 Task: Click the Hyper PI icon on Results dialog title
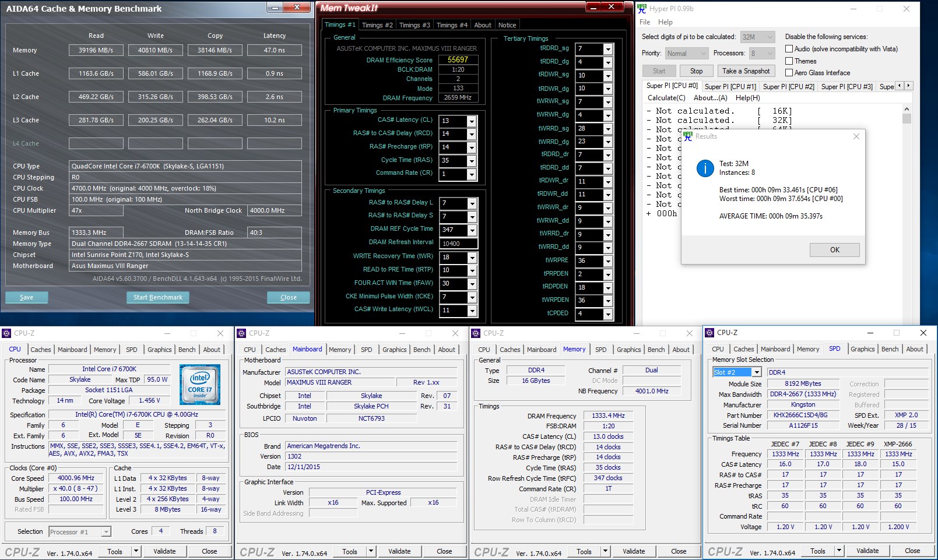[x=688, y=136]
